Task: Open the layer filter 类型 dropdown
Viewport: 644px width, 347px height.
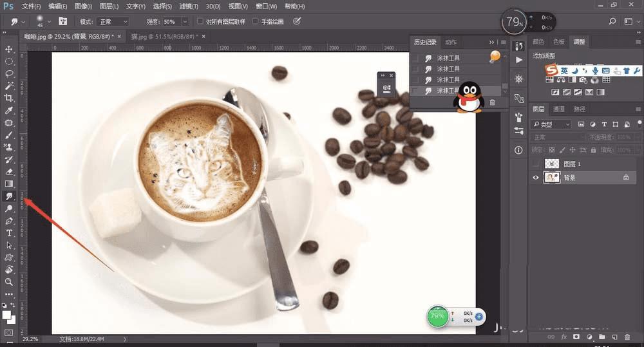Action: click(x=552, y=124)
